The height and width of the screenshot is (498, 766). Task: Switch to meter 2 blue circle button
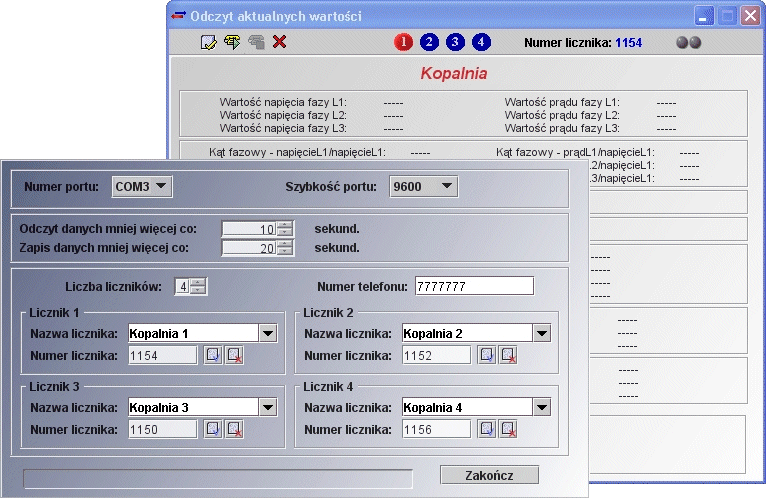(429, 42)
